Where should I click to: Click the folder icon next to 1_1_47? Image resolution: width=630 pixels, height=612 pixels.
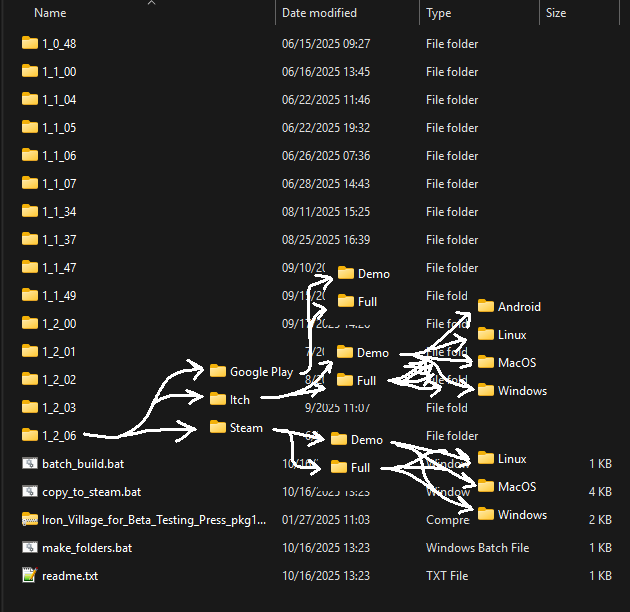tap(30, 267)
